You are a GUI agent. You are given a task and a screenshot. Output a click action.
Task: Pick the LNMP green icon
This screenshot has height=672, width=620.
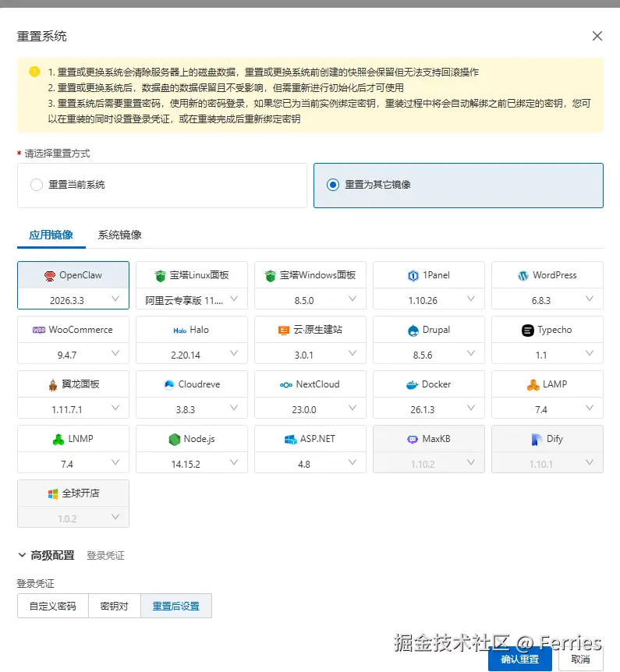pyautogui.click(x=58, y=439)
